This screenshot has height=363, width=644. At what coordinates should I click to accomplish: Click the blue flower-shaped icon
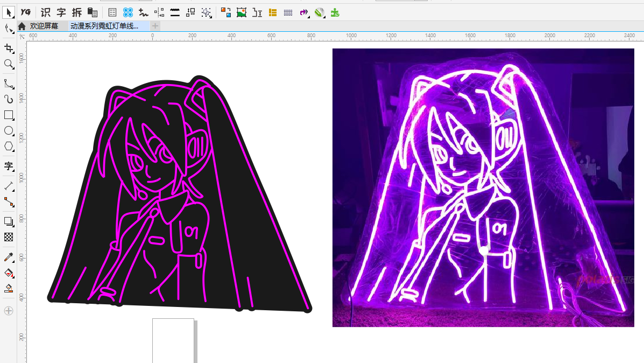click(x=128, y=13)
